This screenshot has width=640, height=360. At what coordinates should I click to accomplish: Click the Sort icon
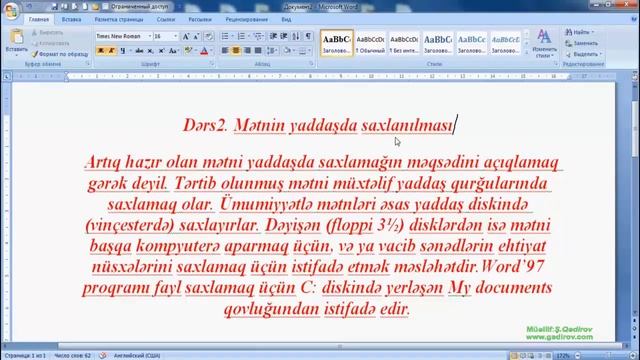tap(296, 36)
